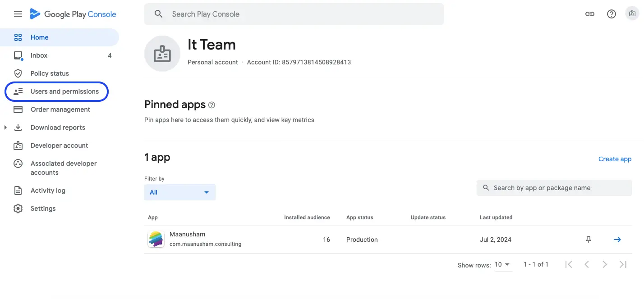
Task: Go to first page of apps
Action: click(x=569, y=264)
